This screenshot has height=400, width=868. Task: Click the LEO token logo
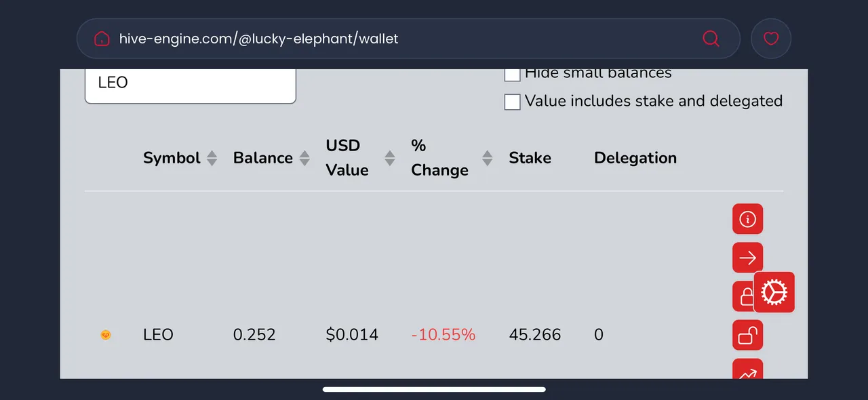click(106, 335)
